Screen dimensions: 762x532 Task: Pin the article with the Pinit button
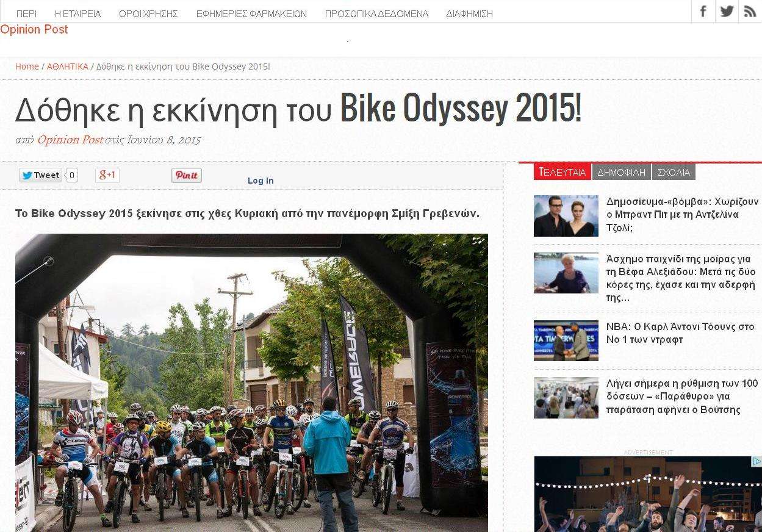(x=187, y=175)
